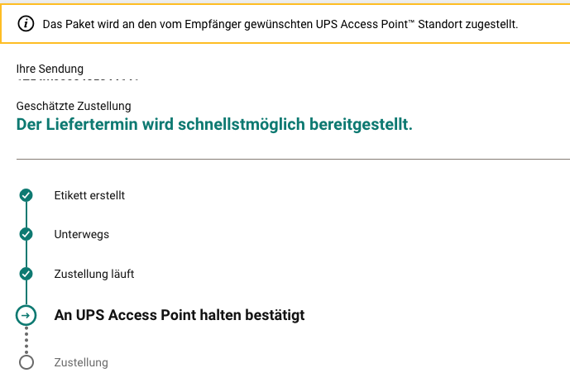Image resolution: width=570 pixels, height=392 pixels.
Task: Click the progress line between Etikett erstellt and Unterwegs
Action: pyautogui.click(x=26, y=215)
